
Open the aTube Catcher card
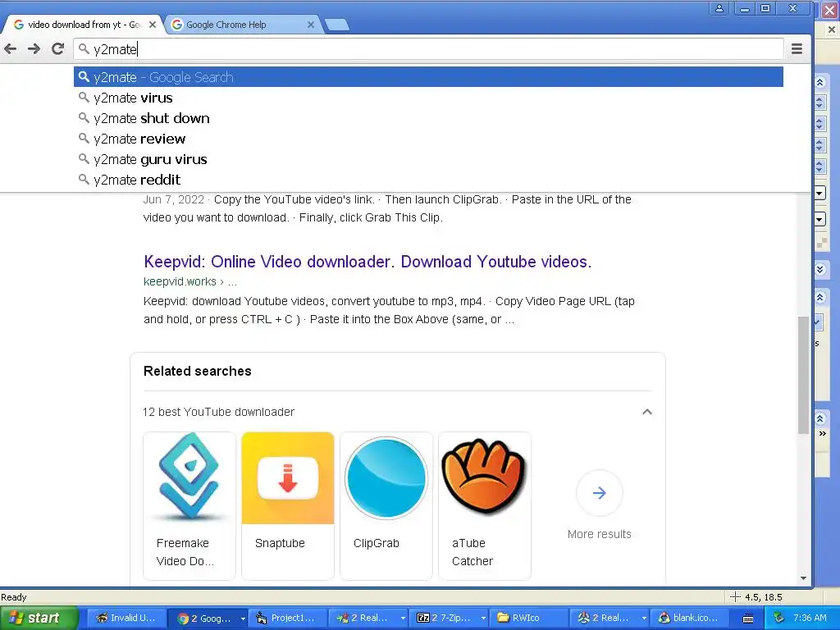485,505
